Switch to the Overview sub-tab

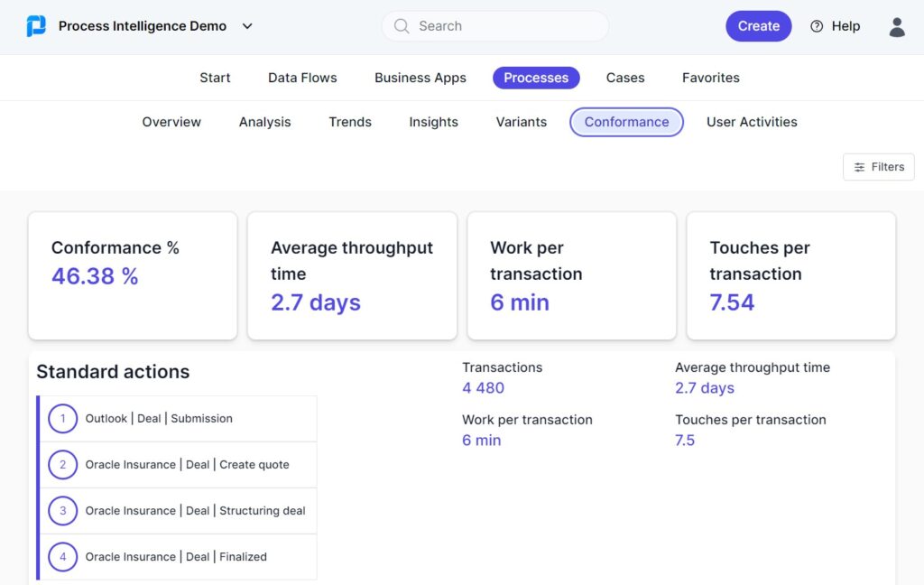point(171,122)
